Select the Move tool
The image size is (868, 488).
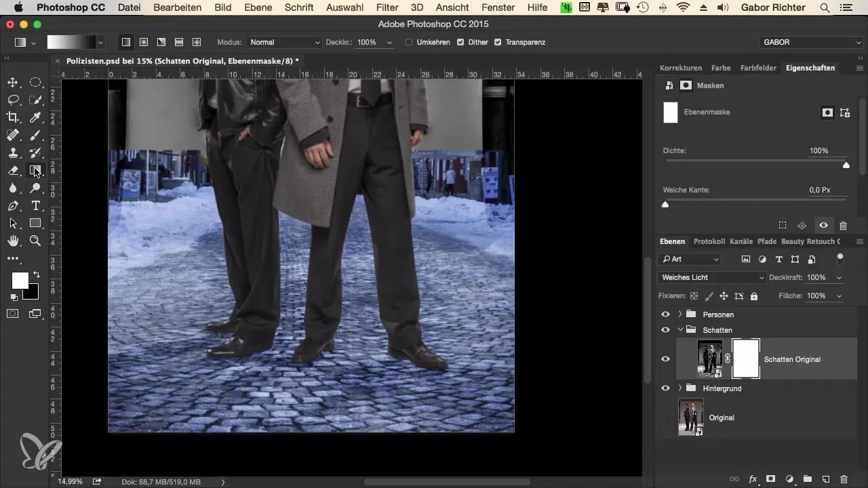pyautogui.click(x=13, y=83)
